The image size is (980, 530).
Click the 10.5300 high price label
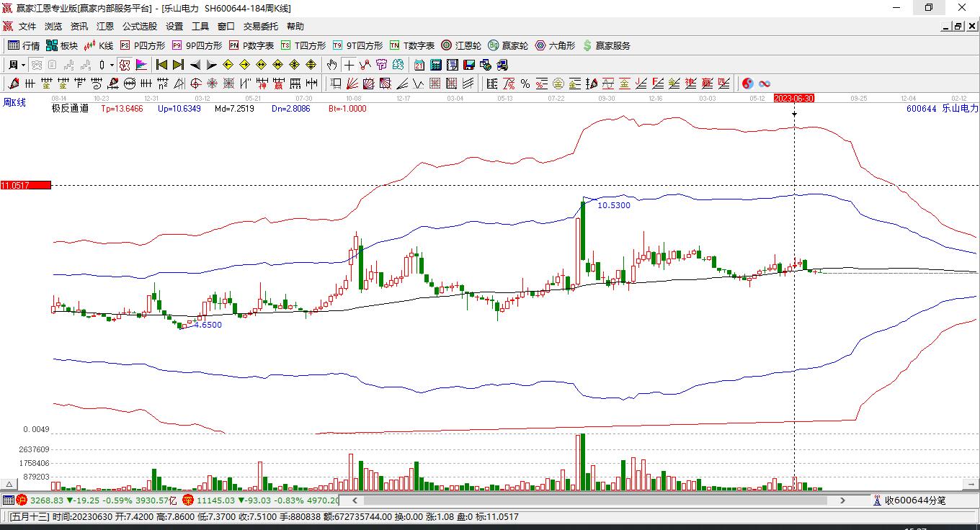[x=614, y=205]
